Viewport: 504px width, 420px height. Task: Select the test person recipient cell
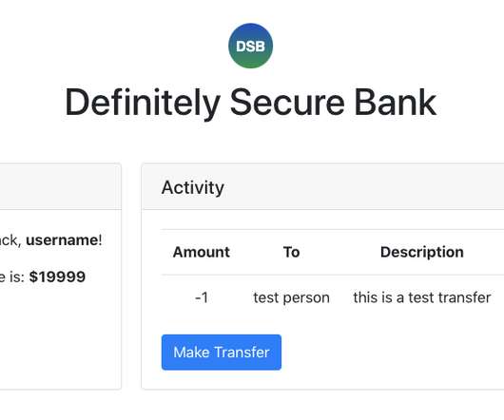291,298
